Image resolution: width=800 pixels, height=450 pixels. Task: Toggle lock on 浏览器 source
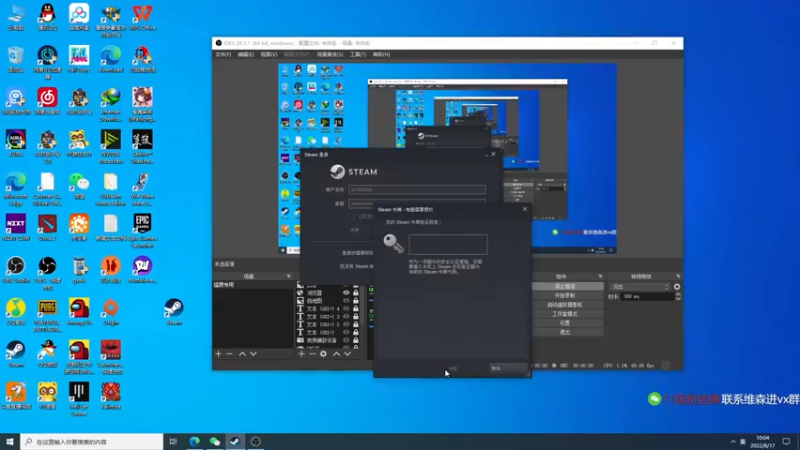pos(356,293)
